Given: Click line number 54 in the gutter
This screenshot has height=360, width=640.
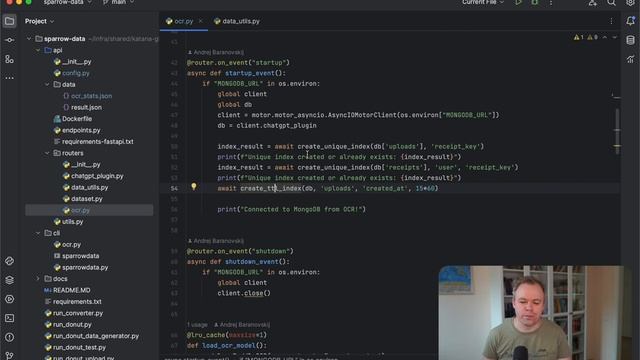Looking at the screenshot, I should 174,188.
